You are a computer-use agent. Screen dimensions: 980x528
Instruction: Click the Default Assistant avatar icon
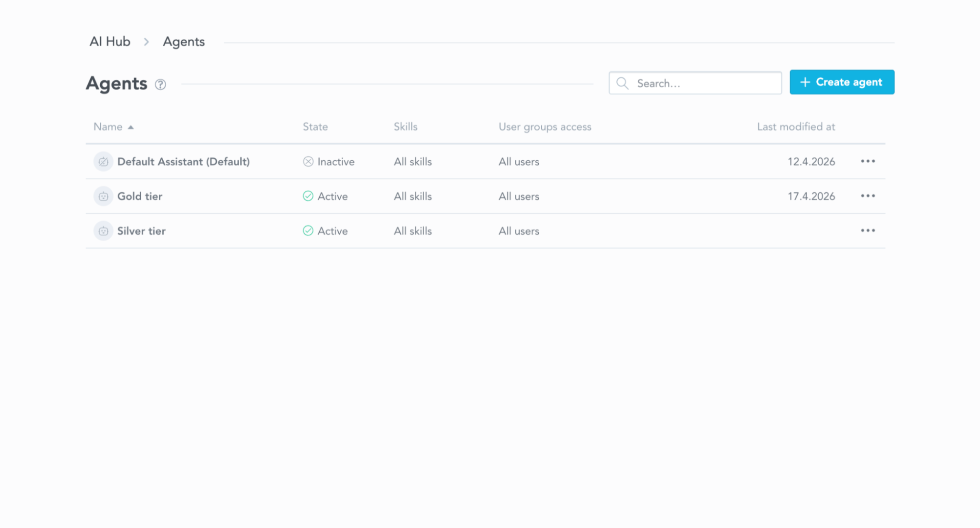coord(103,161)
